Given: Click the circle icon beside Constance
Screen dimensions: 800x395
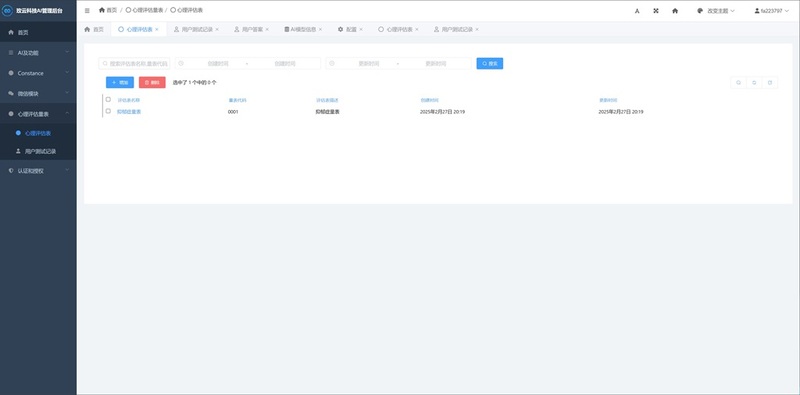Looking at the screenshot, I should click(11, 73).
